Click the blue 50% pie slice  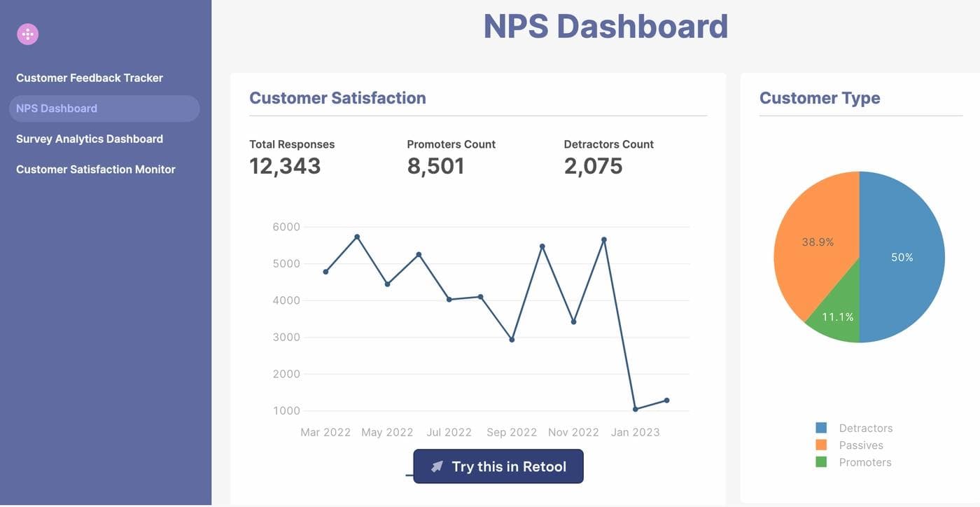tap(903, 257)
